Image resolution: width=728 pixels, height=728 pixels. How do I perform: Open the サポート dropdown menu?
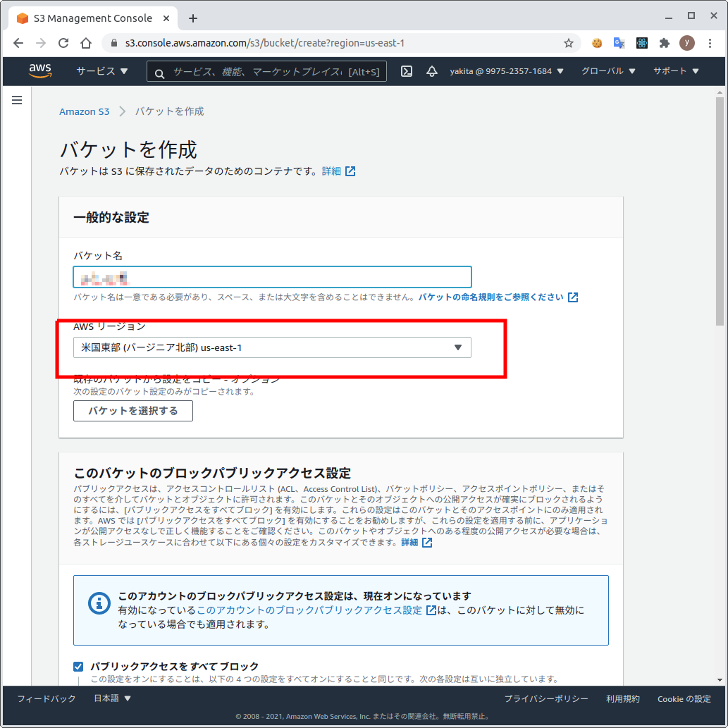(x=676, y=71)
